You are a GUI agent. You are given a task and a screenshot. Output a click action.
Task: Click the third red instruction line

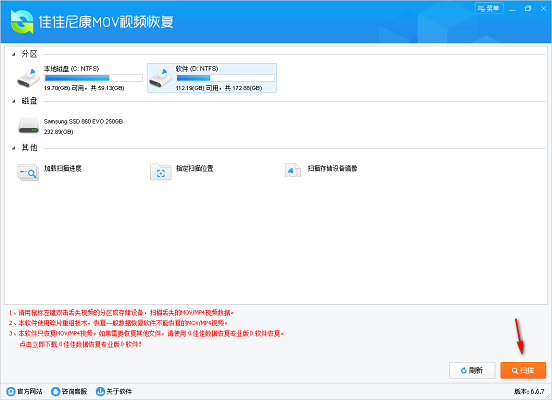pyautogui.click(x=146, y=333)
